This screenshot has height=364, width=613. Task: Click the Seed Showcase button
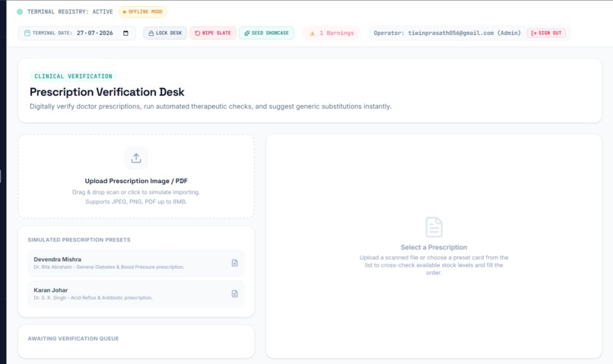pos(267,33)
